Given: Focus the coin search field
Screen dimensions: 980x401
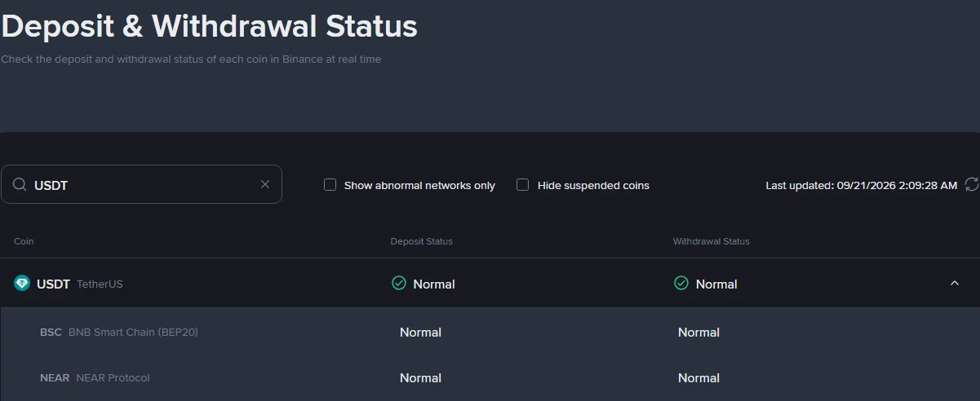Looking at the screenshot, I should click(x=141, y=184).
